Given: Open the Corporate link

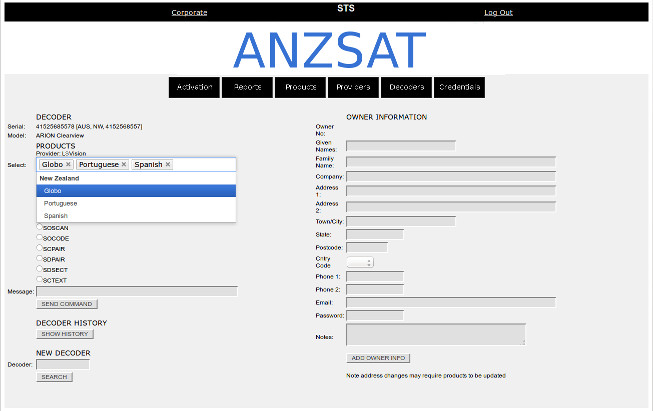Looking at the screenshot, I should pos(189,12).
